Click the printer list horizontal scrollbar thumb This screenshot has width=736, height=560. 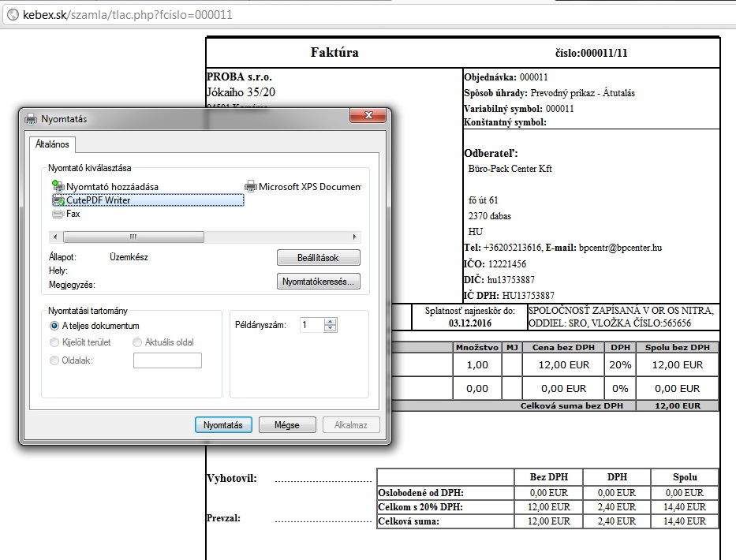[134, 237]
